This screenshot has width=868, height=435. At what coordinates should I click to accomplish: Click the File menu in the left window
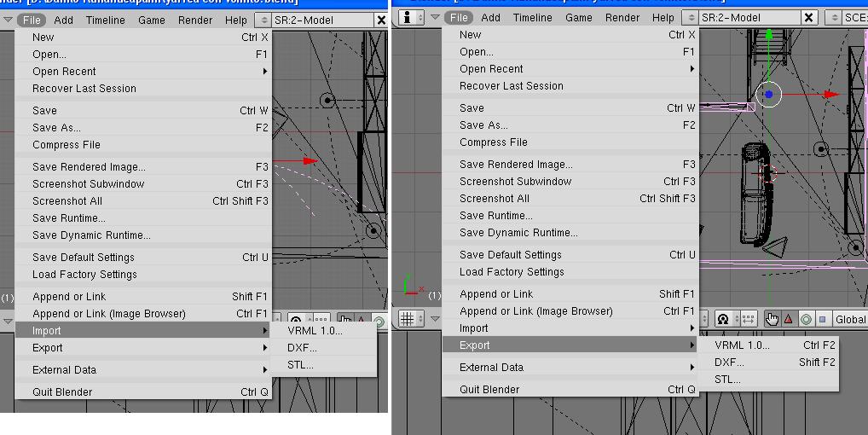32,20
